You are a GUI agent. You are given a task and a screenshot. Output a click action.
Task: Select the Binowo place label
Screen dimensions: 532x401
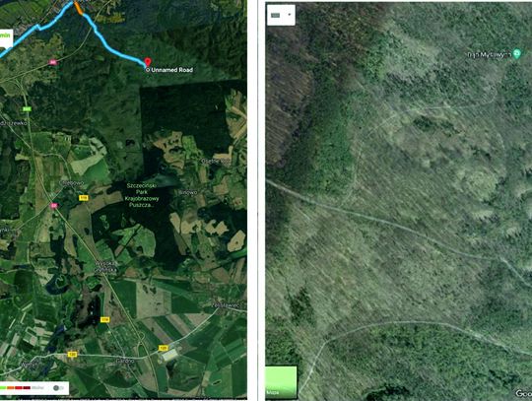click(188, 192)
